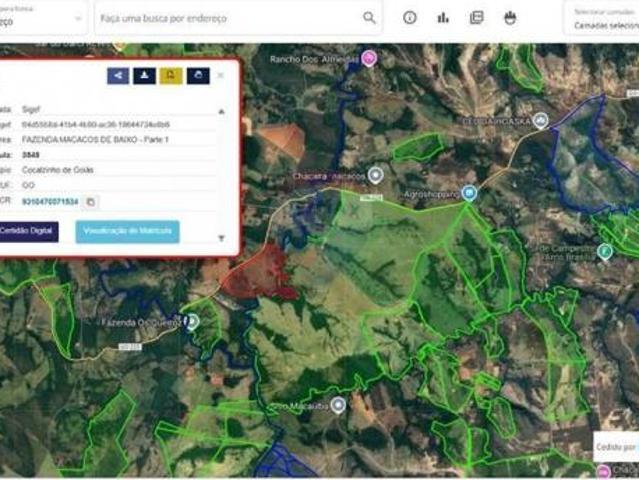
Task: Click the yellow bookmark icon
Action: pyautogui.click(x=170, y=75)
